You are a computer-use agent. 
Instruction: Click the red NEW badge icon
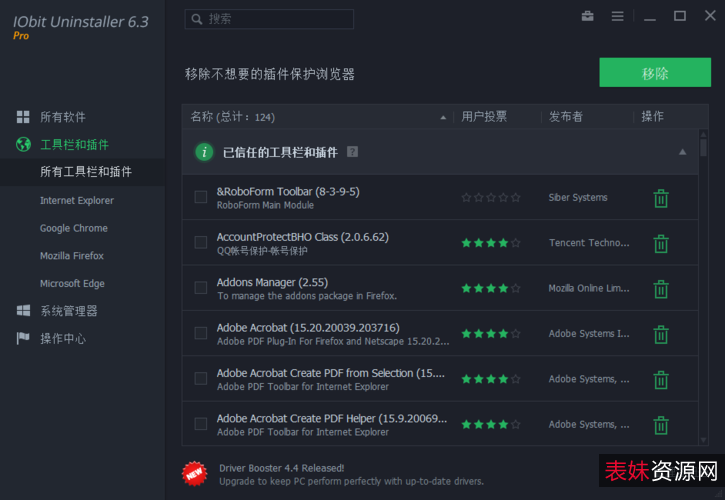[194, 474]
